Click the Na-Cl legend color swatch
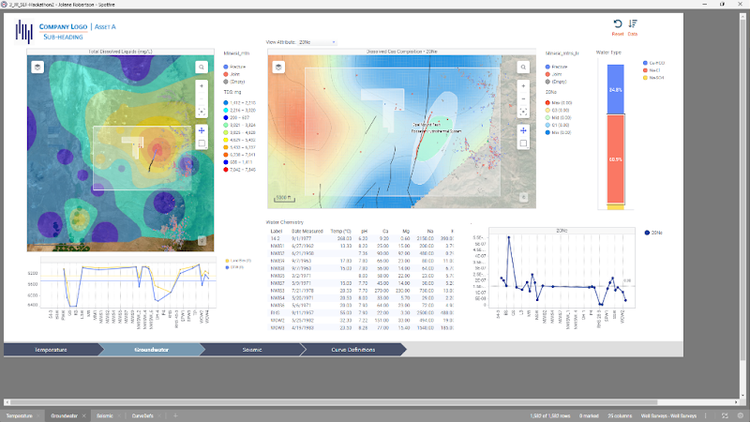This screenshot has height=422, width=750. pyautogui.click(x=645, y=70)
